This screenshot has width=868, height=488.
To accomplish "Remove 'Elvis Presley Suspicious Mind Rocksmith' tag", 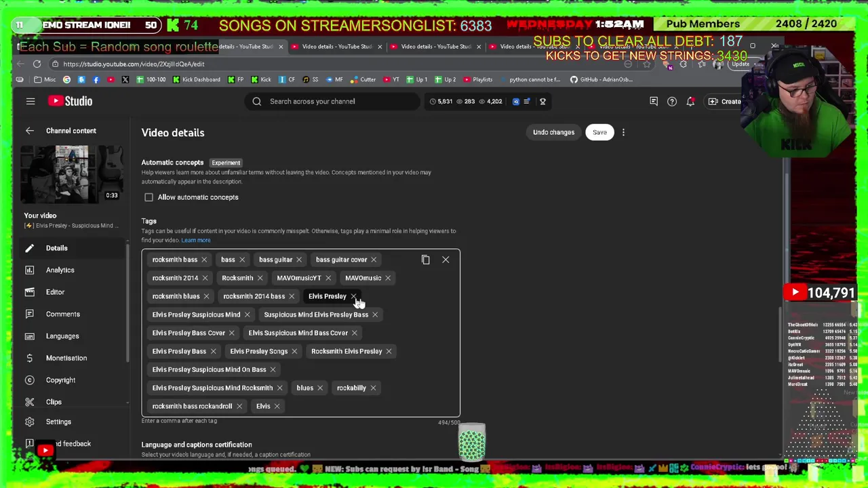I will point(279,388).
